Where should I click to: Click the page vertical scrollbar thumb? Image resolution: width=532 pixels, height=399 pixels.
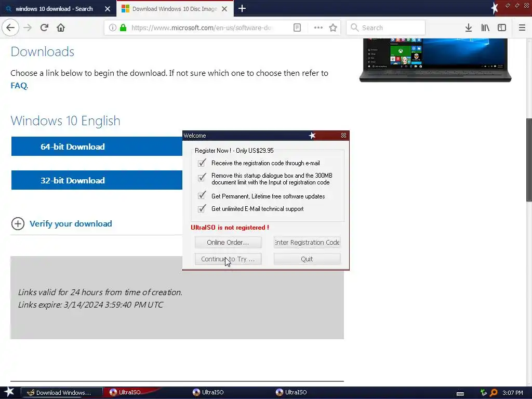(x=529, y=160)
